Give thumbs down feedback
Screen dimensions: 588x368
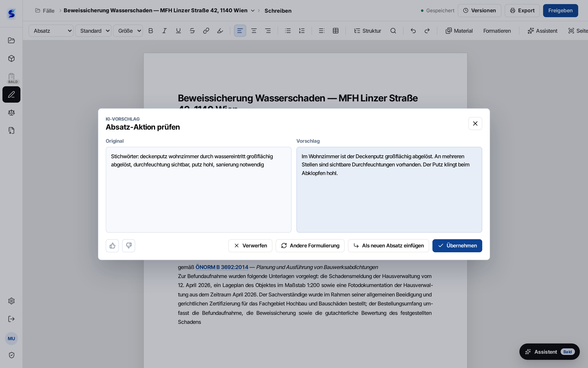(x=129, y=246)
